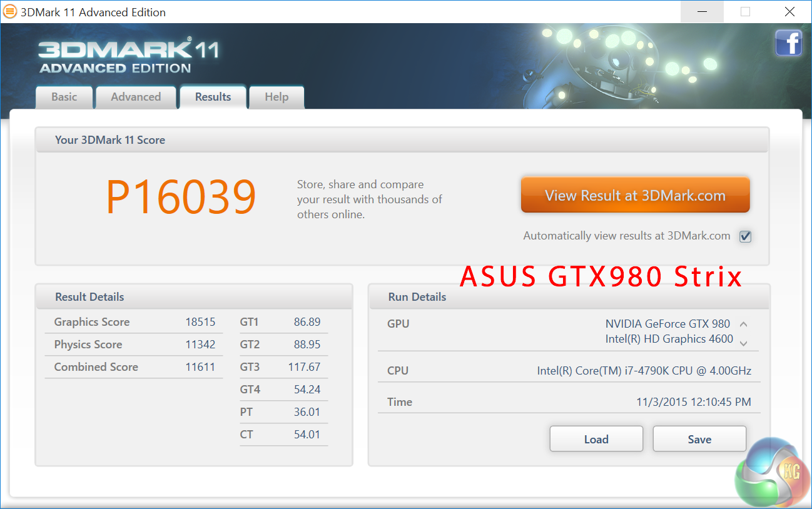The image size is (812, 509).
Task: Select GT1 result 86.89
Action: coord(307,322)
